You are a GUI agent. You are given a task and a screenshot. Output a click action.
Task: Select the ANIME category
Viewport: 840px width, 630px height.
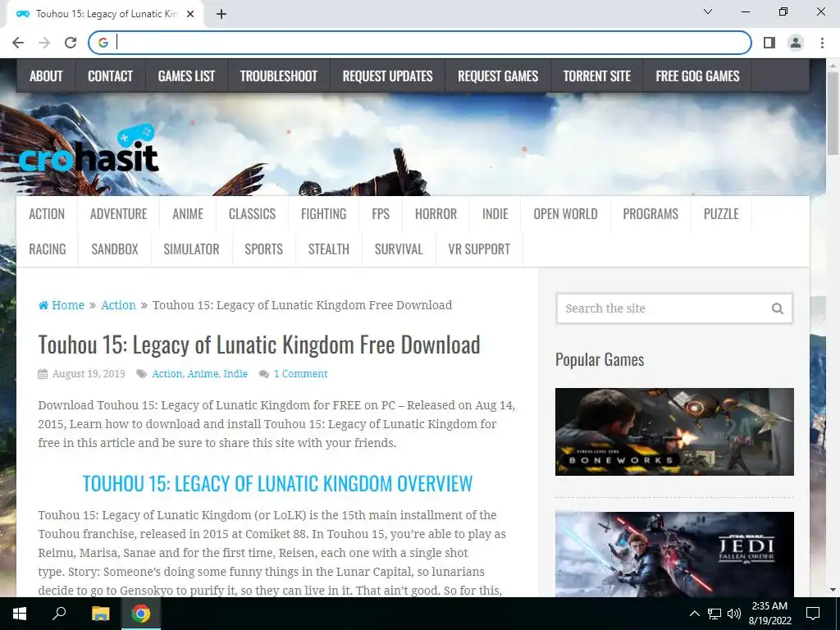188,214
